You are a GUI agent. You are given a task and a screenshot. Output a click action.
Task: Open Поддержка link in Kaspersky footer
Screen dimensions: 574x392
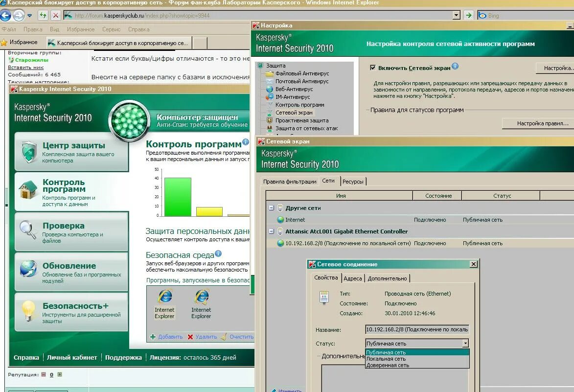(x=123, y=358)
